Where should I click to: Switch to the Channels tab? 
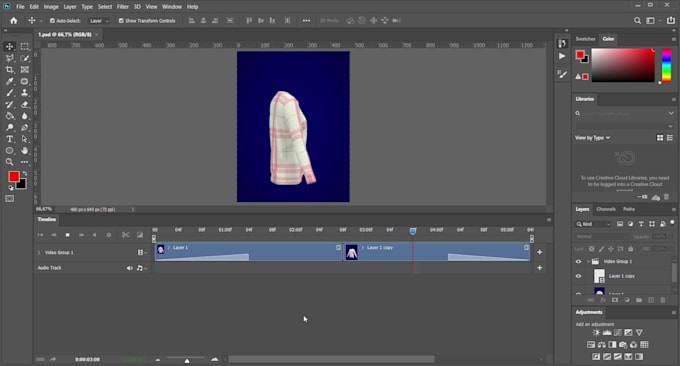coord(606,209)
